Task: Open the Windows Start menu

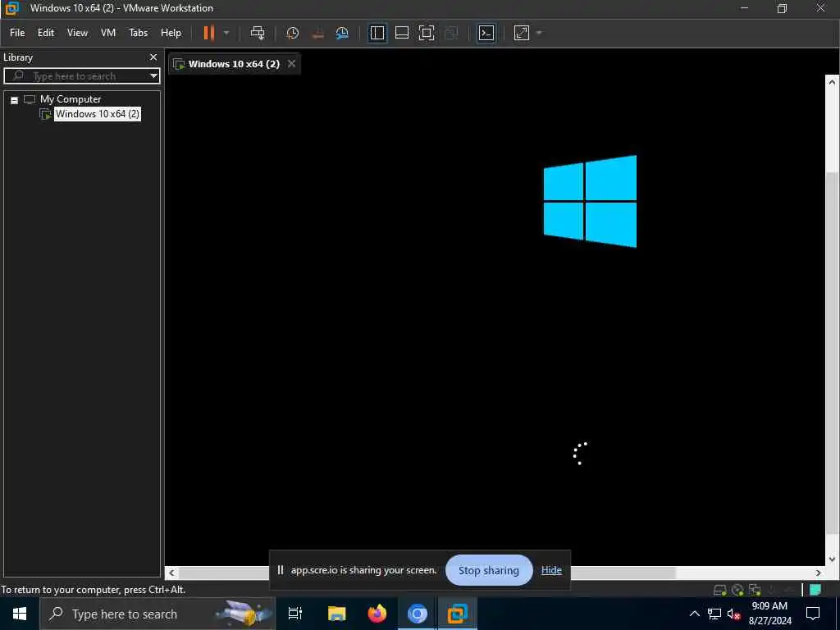Action: pos(20,614)
